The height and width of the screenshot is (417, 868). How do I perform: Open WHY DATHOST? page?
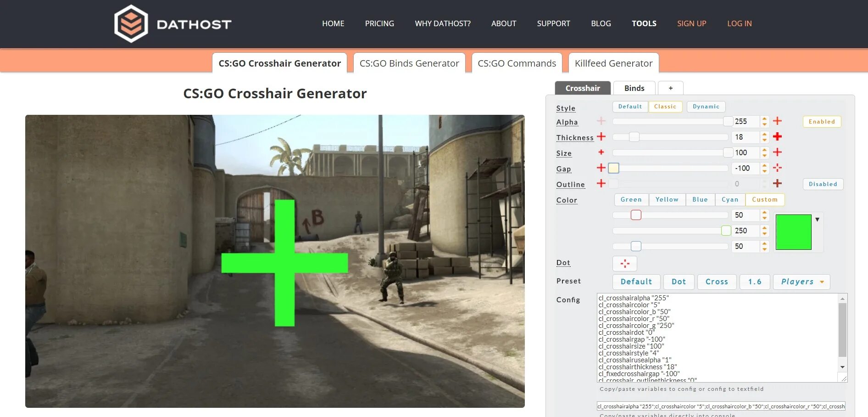(443, 23)
